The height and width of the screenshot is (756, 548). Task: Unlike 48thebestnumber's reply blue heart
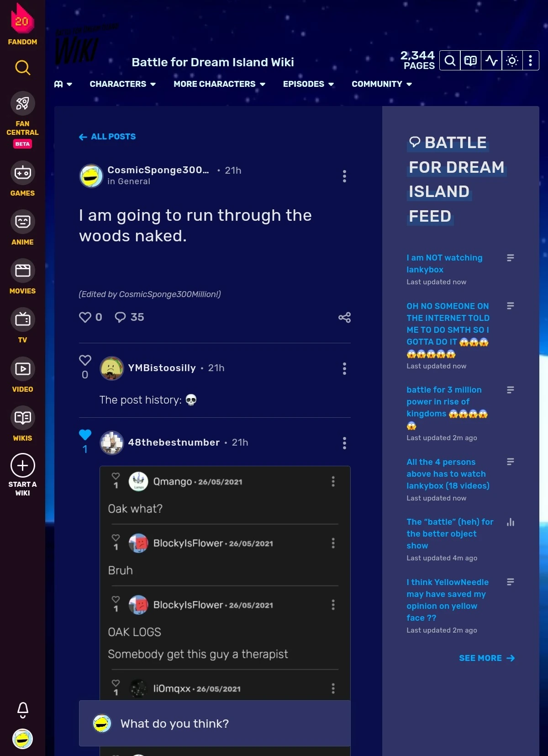pos(85,435)
